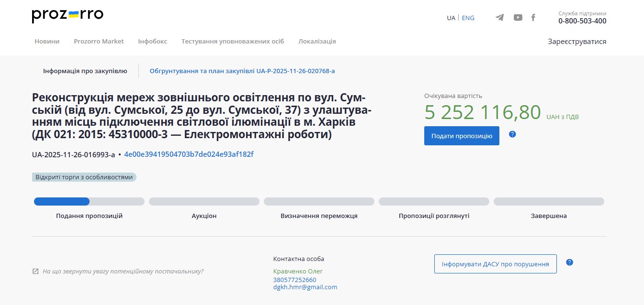Viewport: 644px width, 305px height.
Task: Open the Prozorro Market menu item
Action: click(x=99, y=41)
